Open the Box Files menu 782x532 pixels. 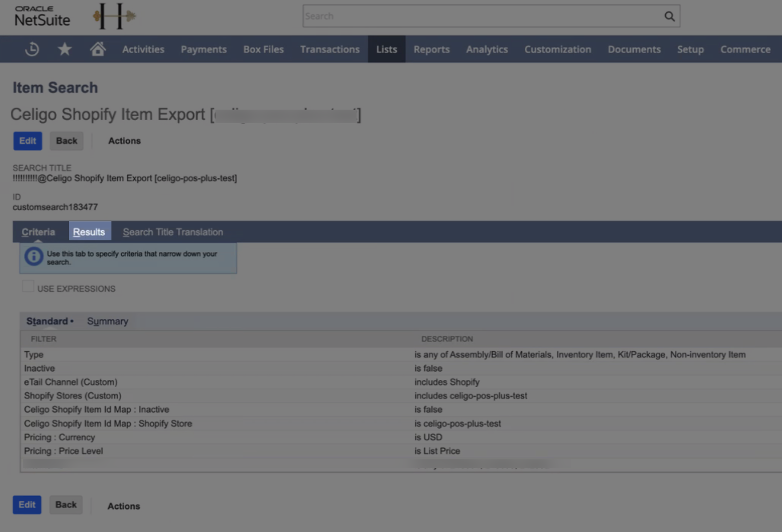[264, 49]
